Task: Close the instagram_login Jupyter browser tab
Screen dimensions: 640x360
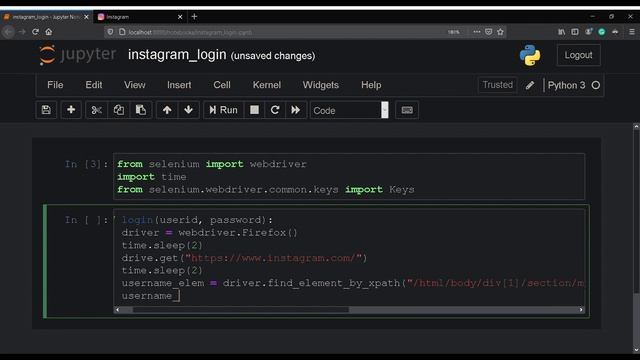Action: click(x=86, y=17)
